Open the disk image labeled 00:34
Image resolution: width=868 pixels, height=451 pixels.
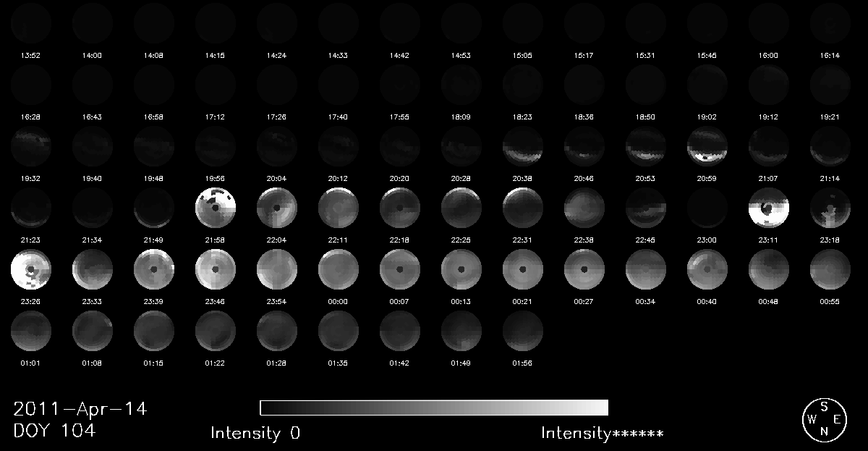coord(646,269)
